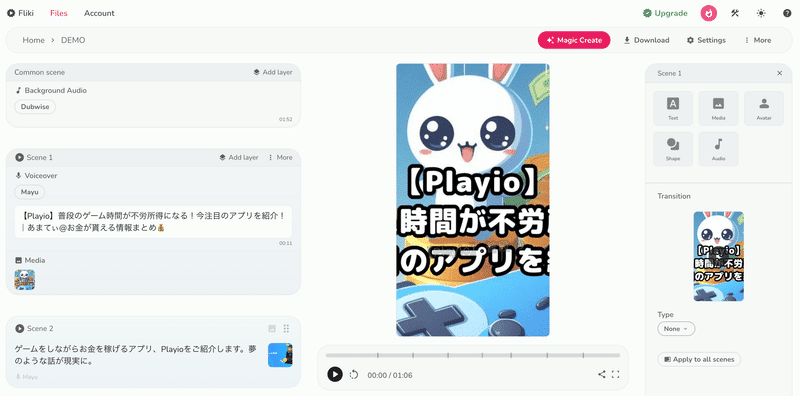Viewport: 800px width, 396px height.
Task: Toggle the light/dark theme sun icon
Action: click(761, 13)
